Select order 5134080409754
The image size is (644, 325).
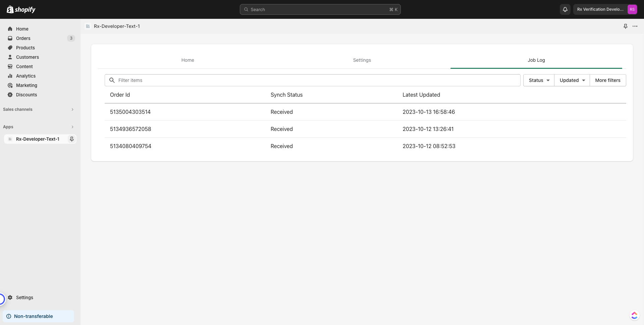point(130,146)
